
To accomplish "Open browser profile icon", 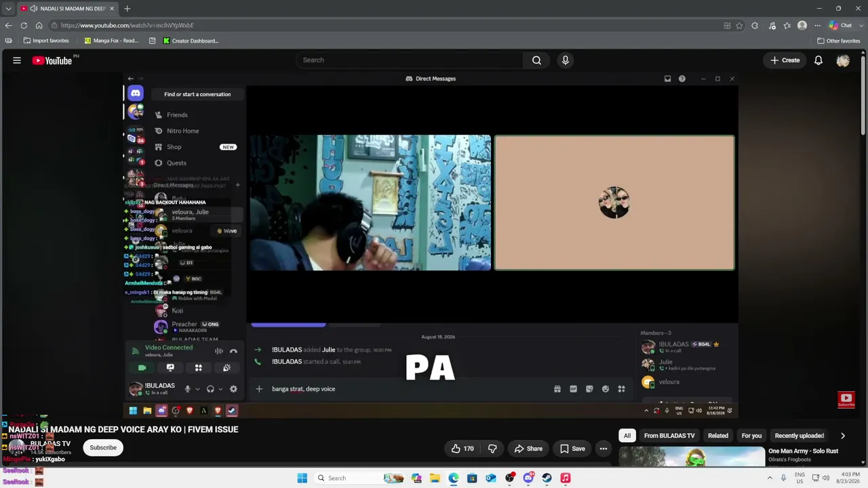I will pyautogui.click(x=802, y=26).
